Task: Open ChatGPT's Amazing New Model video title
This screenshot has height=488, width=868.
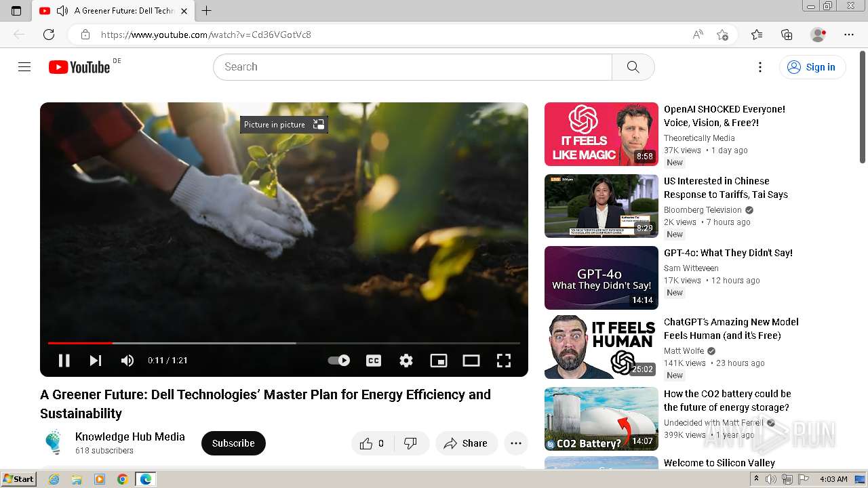Action: pos(731,329)
